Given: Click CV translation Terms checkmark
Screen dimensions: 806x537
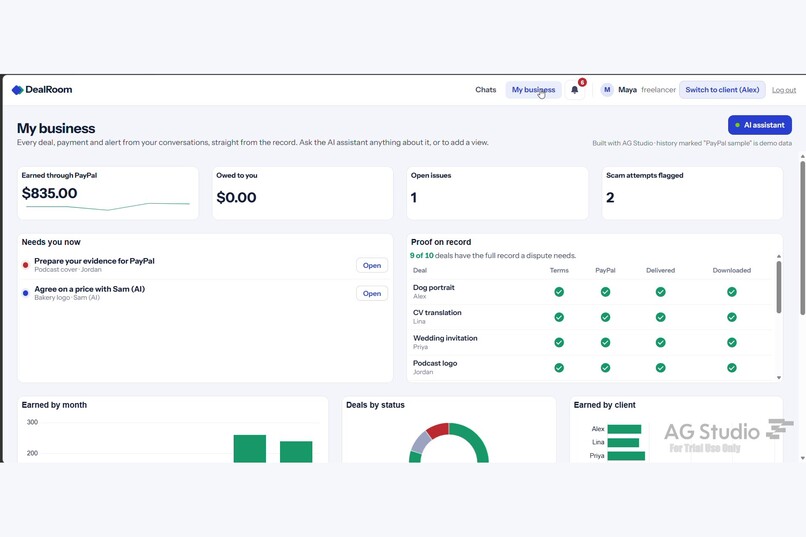Looking at the screenshot, I should [559, 317].
